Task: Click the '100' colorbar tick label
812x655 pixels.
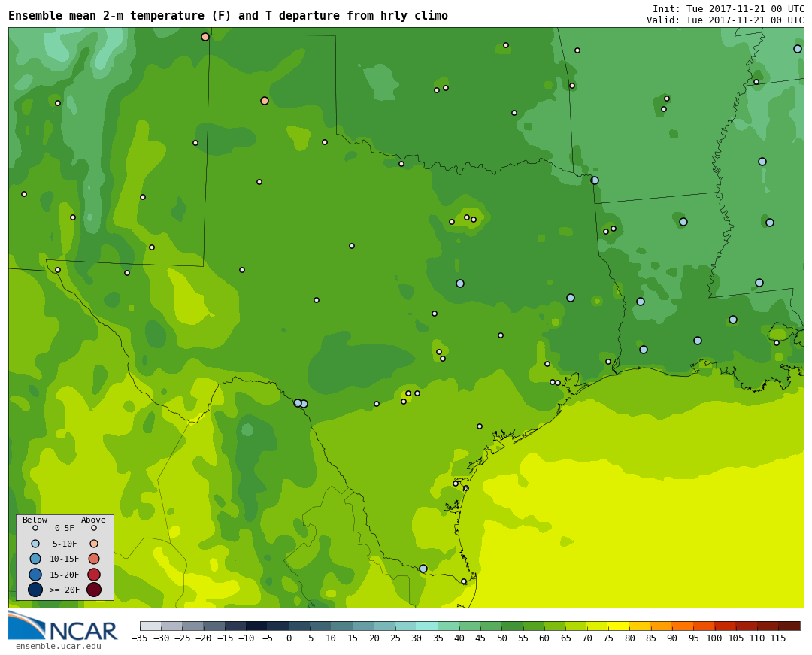Action: tap(715, 638)
